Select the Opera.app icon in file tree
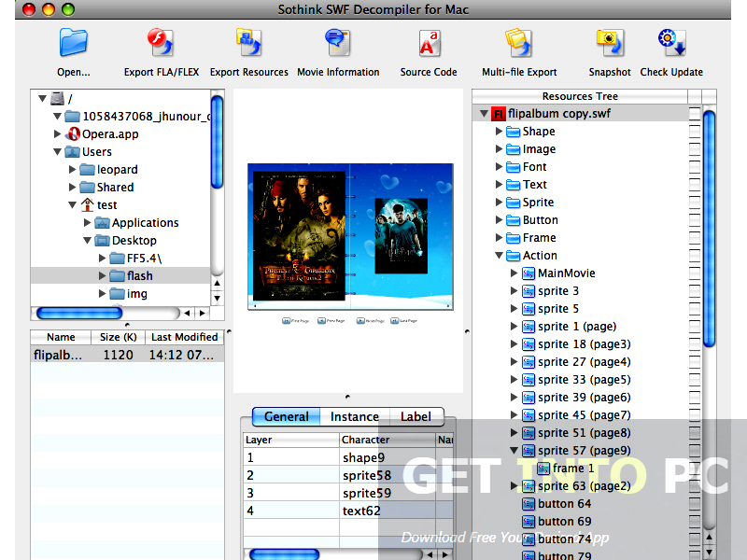This screenshot has width=747, height=560. (73, 133)
